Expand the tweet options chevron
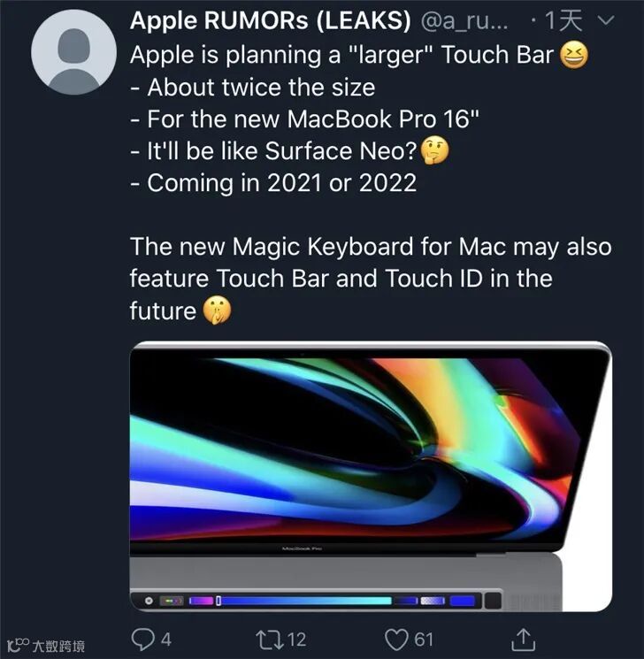644x659 pixels. (x=606, y=20)
